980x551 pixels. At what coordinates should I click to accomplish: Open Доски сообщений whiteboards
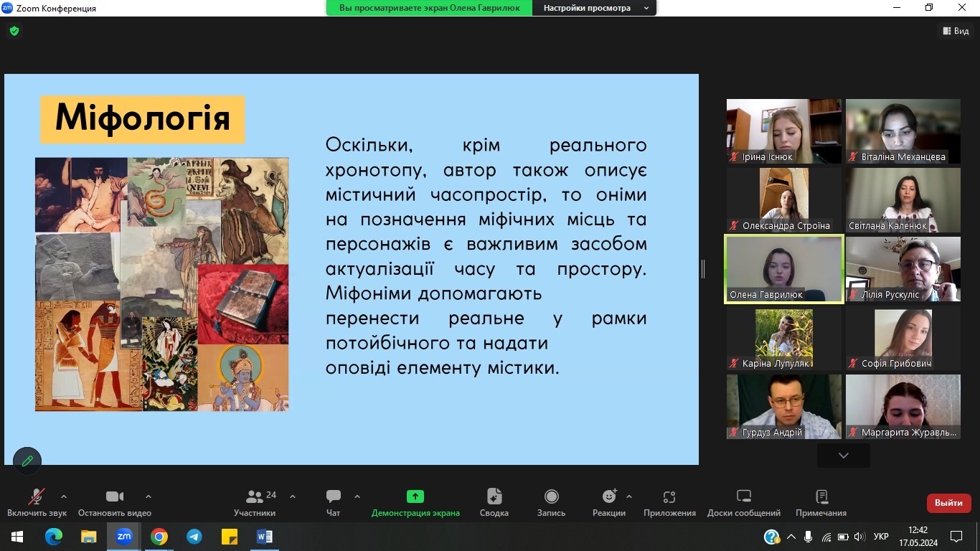click(744, 502)
